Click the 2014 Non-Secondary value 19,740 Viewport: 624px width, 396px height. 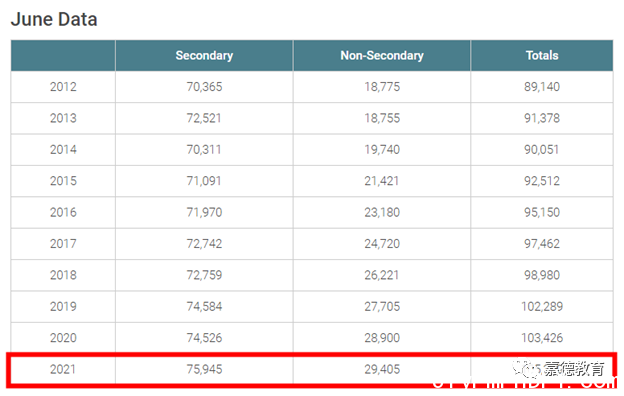[382, 150]
